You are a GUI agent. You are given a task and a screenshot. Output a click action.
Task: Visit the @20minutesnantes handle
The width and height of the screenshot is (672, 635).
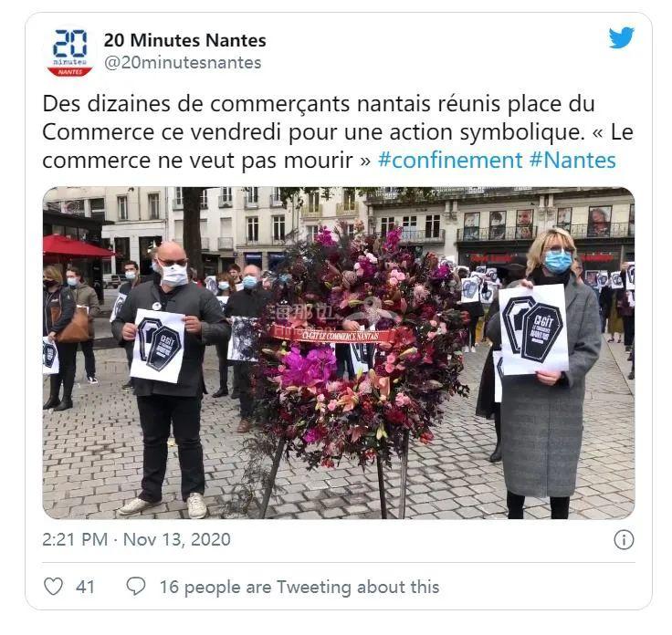point(183,63)
